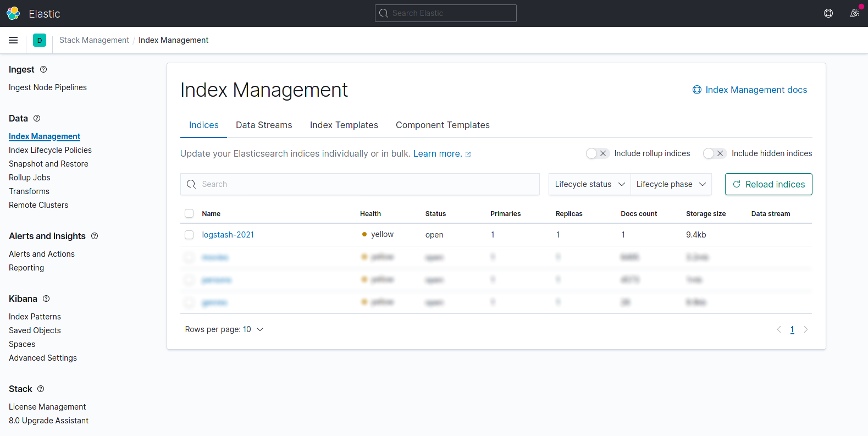Screen dimensions: 868x436
Task: Open the space selector D avatar
Action: 40,40
